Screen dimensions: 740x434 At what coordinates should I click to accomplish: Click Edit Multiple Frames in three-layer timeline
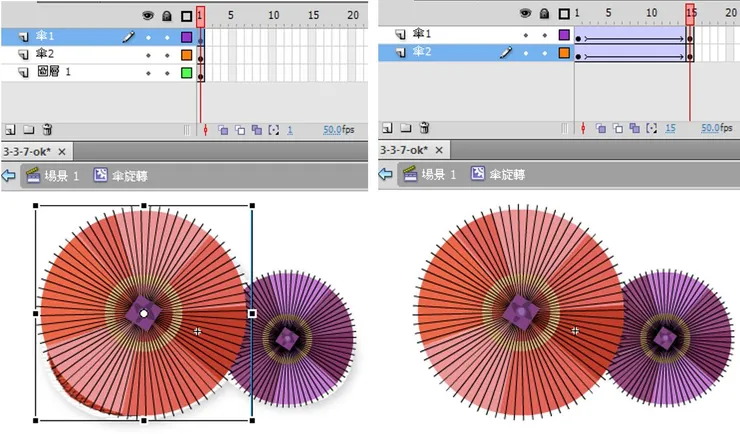pyautogui.click(x=257, y=130)
